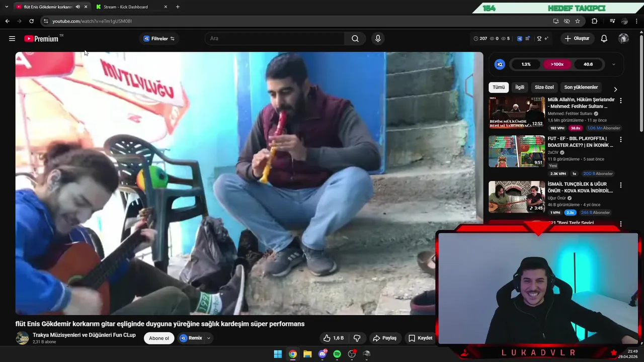
Task: Click the Kaydet save button
Action: click(420, 338)
